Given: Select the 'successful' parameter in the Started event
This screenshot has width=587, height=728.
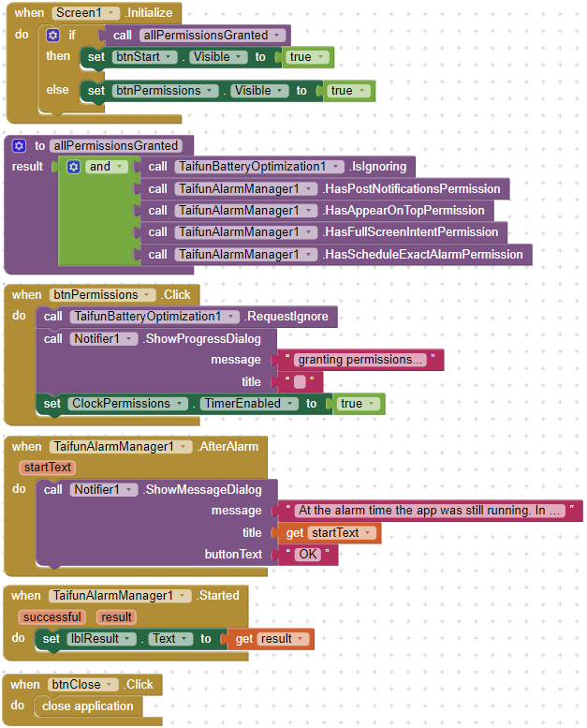Looking at the screenshot, I should click(x=51, y=617).
